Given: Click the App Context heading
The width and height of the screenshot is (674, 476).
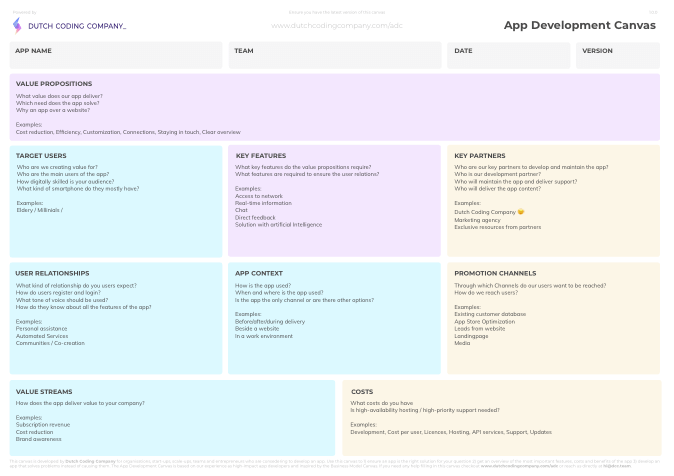Looking at the screenshot, I should (x=259, y=273).
